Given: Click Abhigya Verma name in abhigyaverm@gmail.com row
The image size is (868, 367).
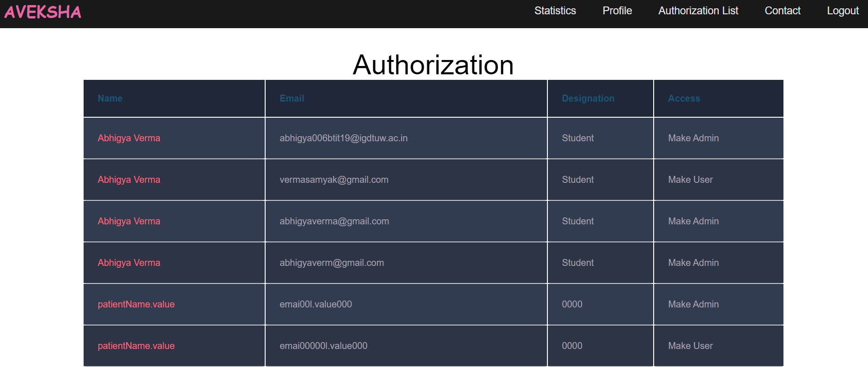Looking at the screenshot, I should pos(129,263).
